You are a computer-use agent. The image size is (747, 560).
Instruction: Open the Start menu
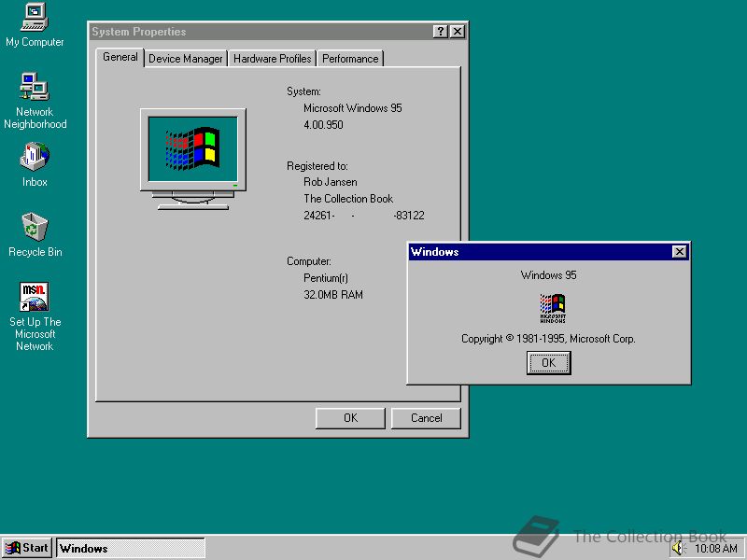(27, 548)
